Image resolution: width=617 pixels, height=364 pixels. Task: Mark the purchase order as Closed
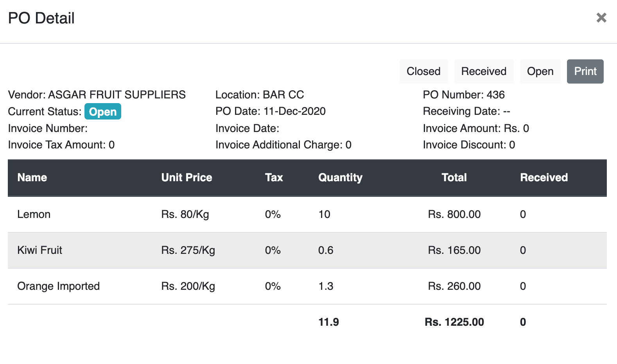(x=423, y=71)
